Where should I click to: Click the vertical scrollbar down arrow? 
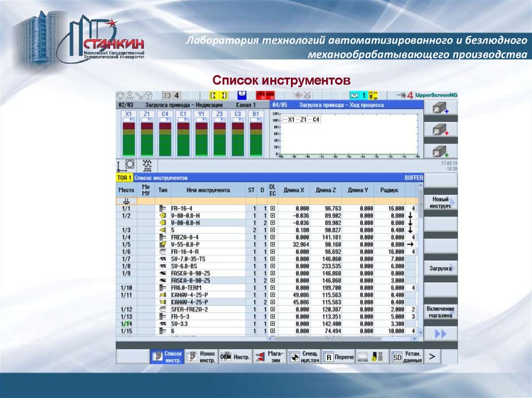421,333
